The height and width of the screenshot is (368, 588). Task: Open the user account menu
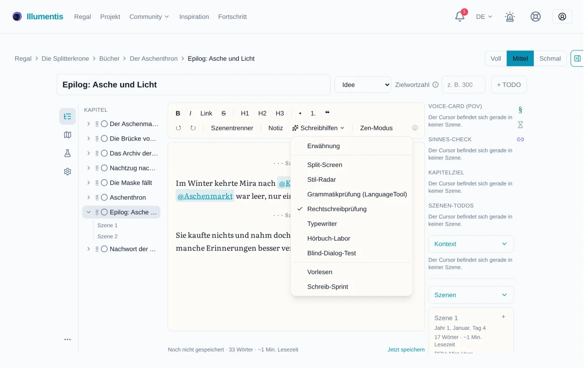pos(562,17)
